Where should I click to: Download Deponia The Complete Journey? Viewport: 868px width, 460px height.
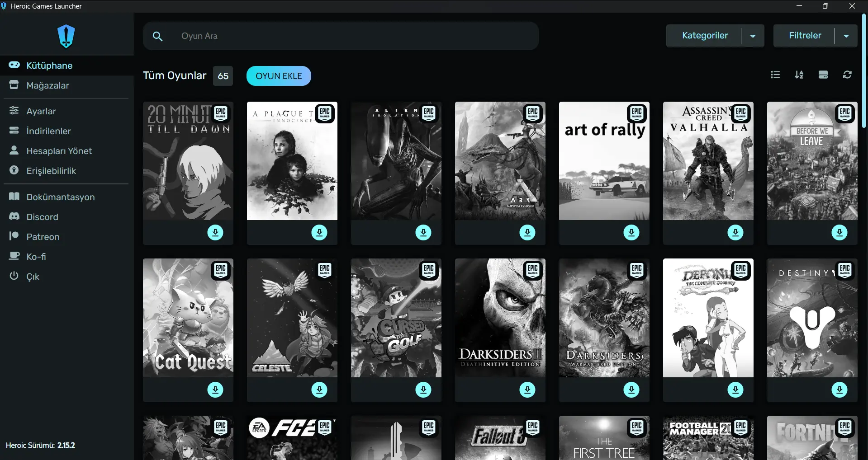[735, 390]
